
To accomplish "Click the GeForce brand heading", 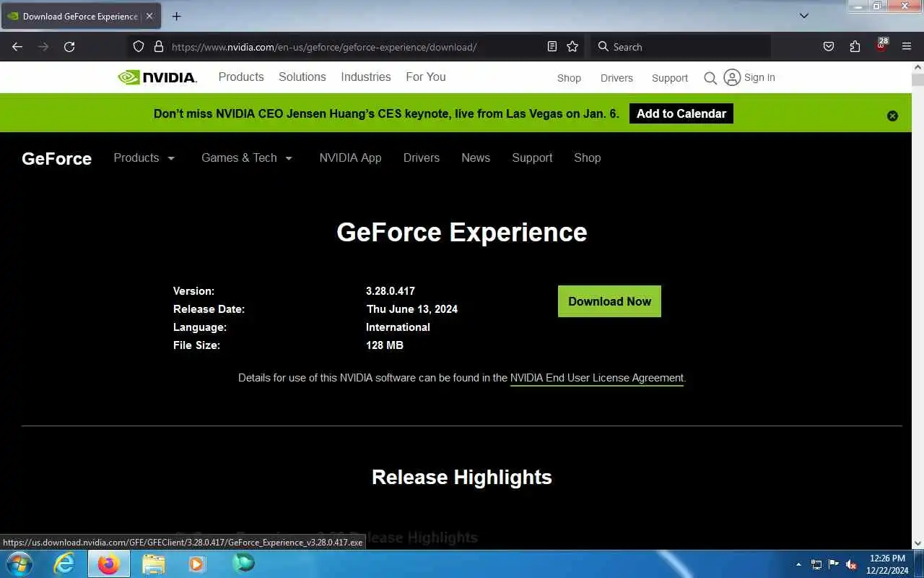I will 56,159.
